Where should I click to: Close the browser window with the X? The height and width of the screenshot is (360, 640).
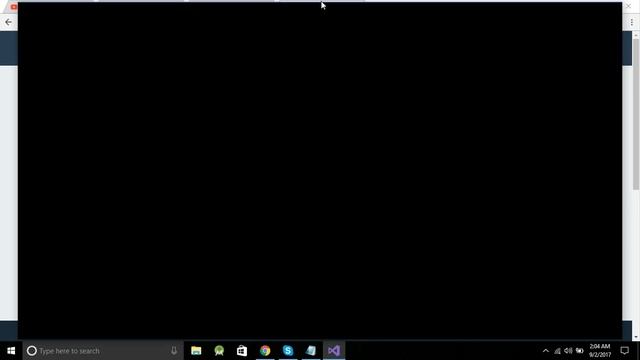pyautogui.click(x=629, y=6)
